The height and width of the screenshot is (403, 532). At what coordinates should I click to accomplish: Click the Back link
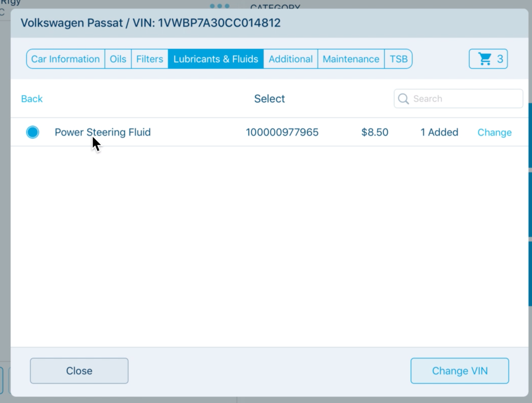(32, 99)
